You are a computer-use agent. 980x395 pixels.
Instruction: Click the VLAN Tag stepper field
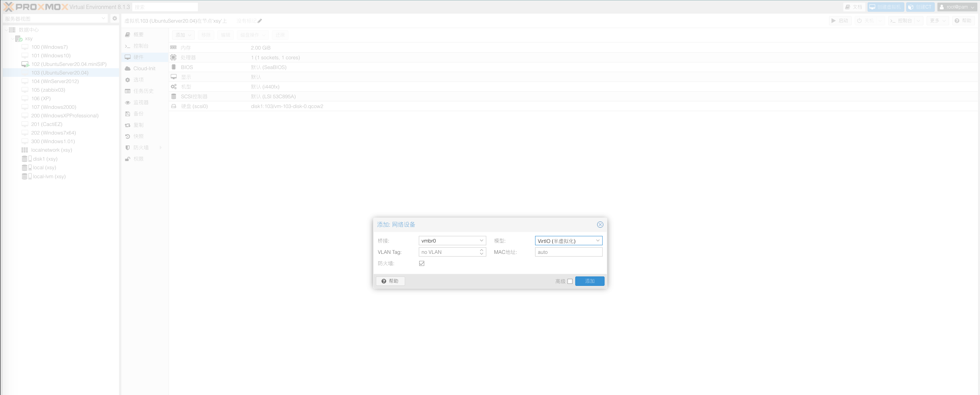[x=452, y=252]
